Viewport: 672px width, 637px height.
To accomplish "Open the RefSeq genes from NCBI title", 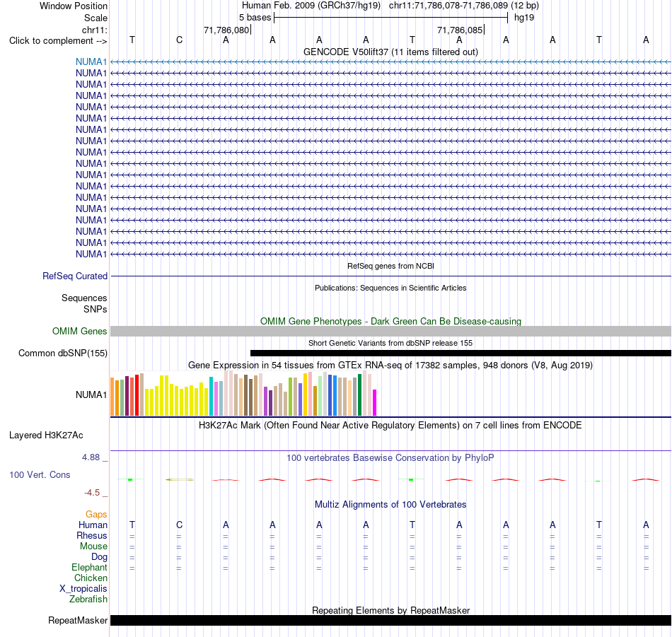I will pos(390,266).
